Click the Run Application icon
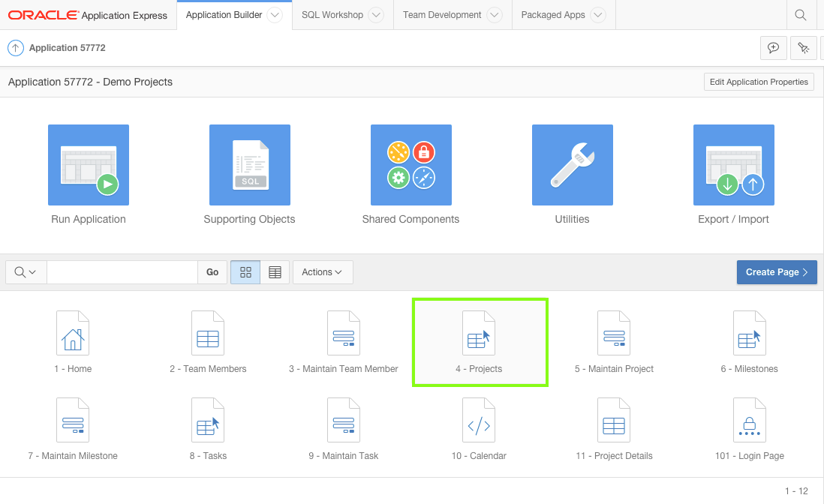Image resolution: width=824 pixels, height=504 pixels. click(x=89, y=165)
